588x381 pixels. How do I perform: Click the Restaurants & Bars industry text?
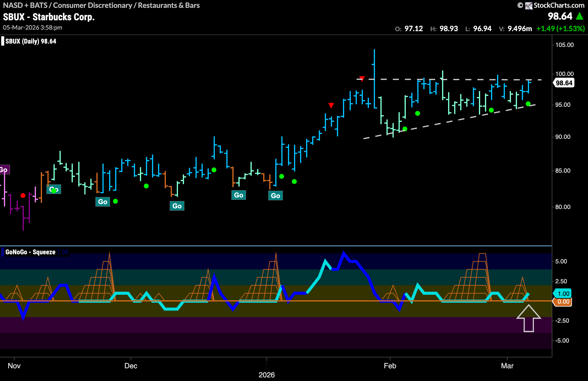(169, 5)
